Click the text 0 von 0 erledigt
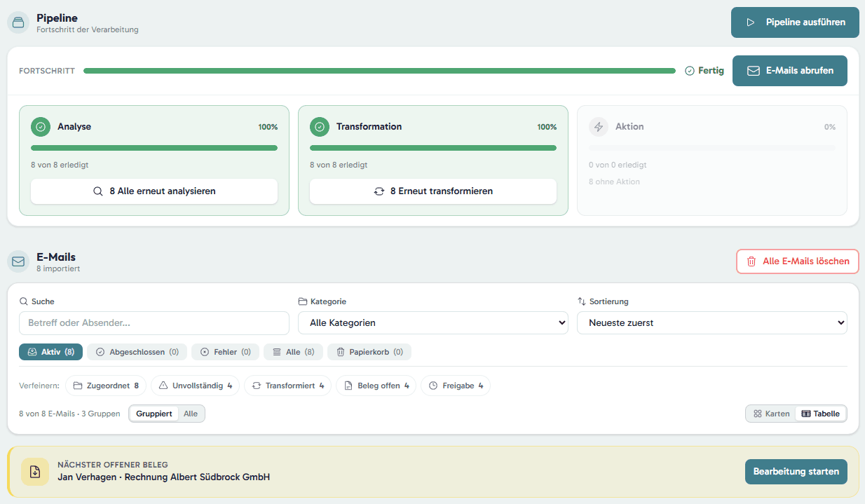The width and height of the screenshot is (865, 504). 618,165
